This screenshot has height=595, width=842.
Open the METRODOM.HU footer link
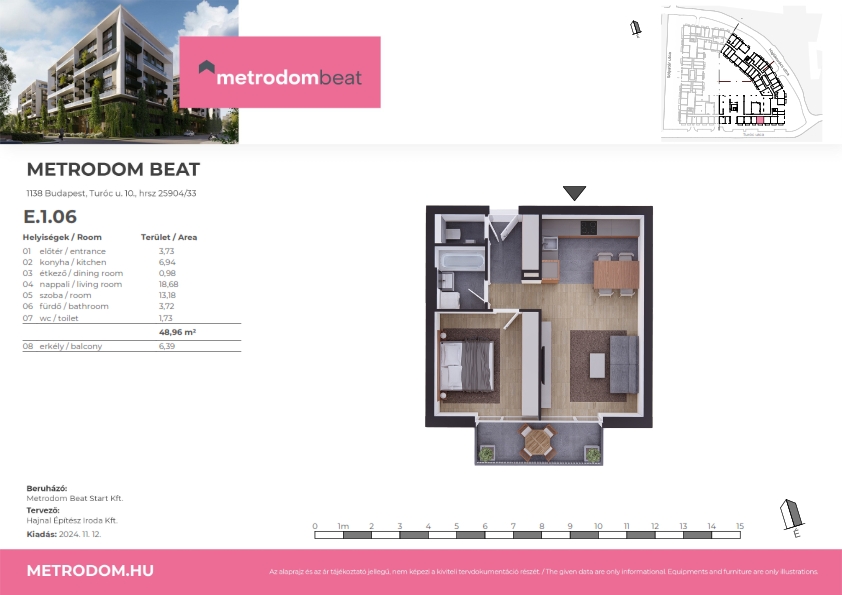(90, 570)
